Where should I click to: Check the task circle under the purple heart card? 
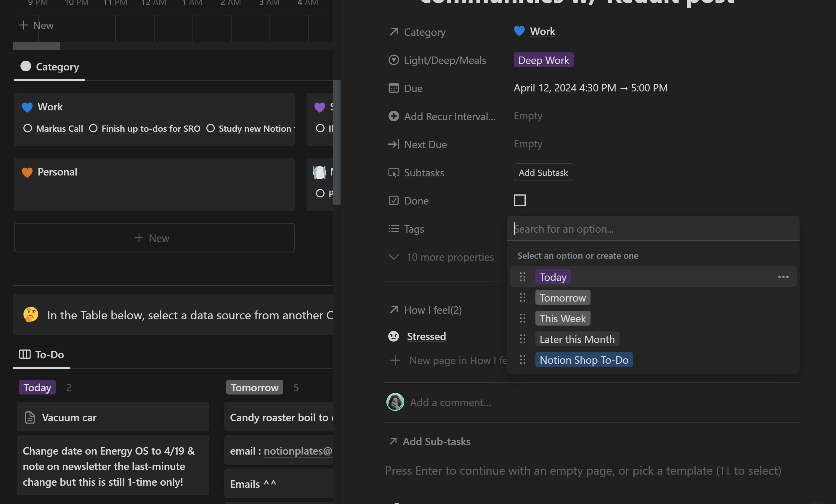coord(320,128)
